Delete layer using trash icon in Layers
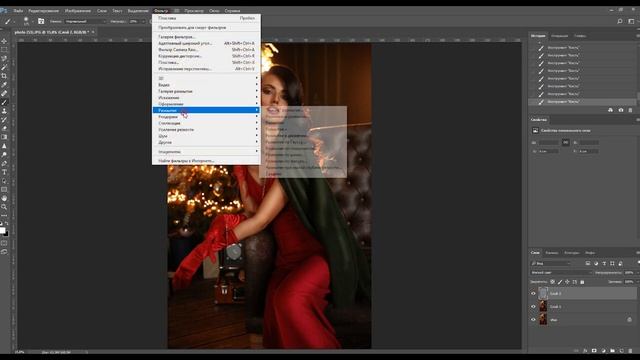Image resolution: width=640 pixels, height=360 pixels. click(x=630, y=351)
